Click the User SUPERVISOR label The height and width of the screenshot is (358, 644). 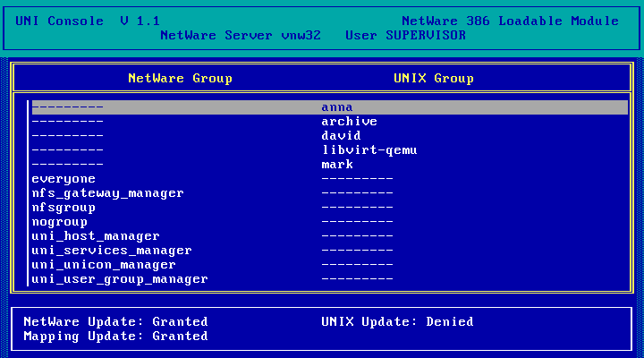pyautogui.click(x=406, y=35)
